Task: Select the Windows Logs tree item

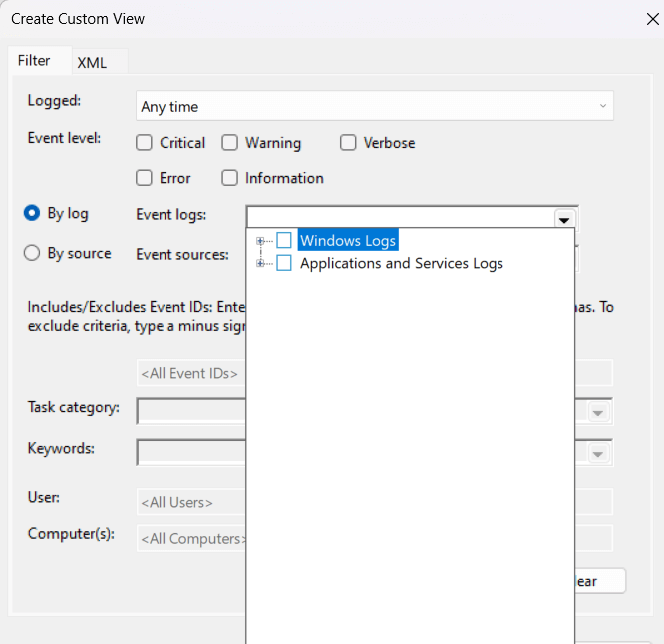Action: click(x=348, y=240)
